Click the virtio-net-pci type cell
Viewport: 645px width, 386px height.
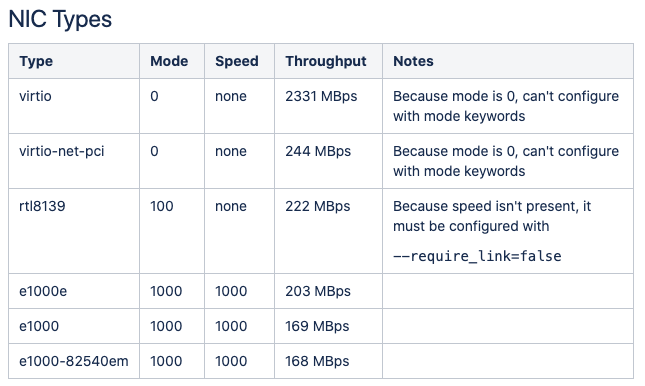click(x=62, y=151)
